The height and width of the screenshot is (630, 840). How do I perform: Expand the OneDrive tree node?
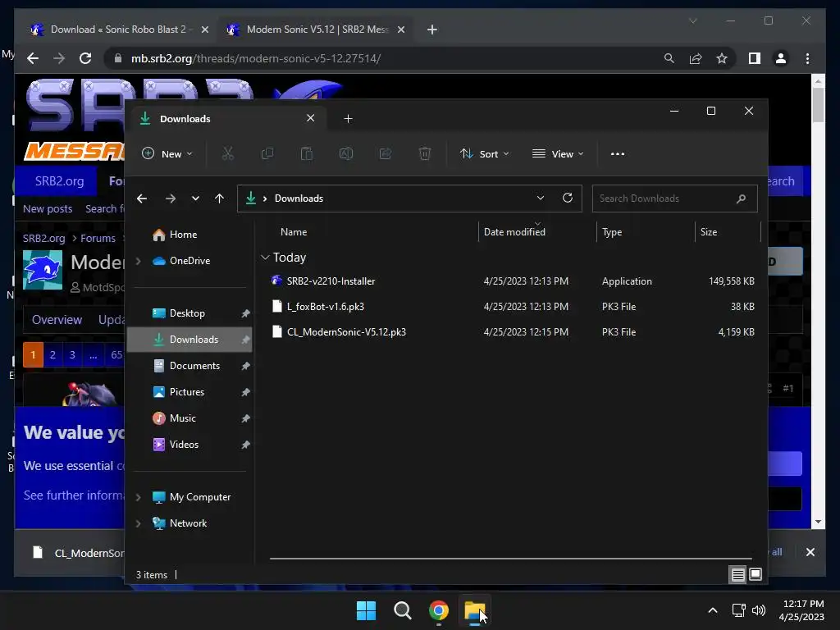(138, 261)
